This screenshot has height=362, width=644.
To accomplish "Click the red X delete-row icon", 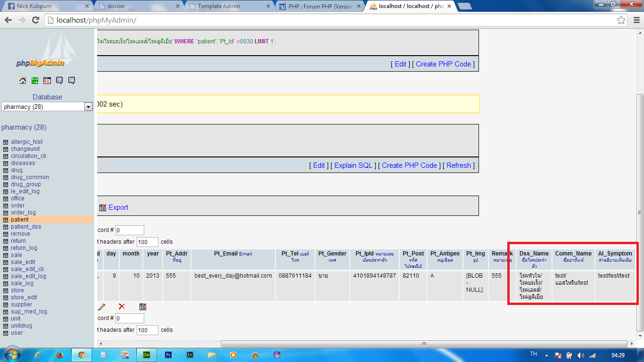I will pyautogui.click(x=122, y=307).
